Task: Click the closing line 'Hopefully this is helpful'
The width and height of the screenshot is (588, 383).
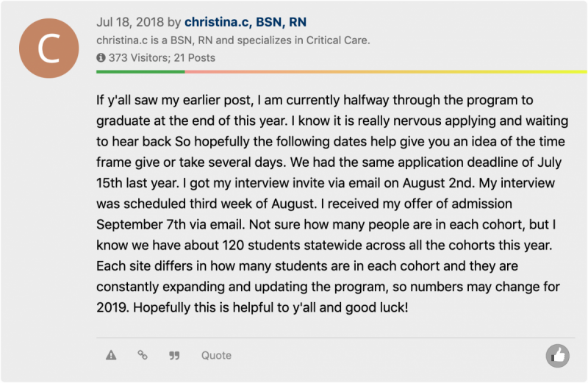Action: click(x=270, y=307)
